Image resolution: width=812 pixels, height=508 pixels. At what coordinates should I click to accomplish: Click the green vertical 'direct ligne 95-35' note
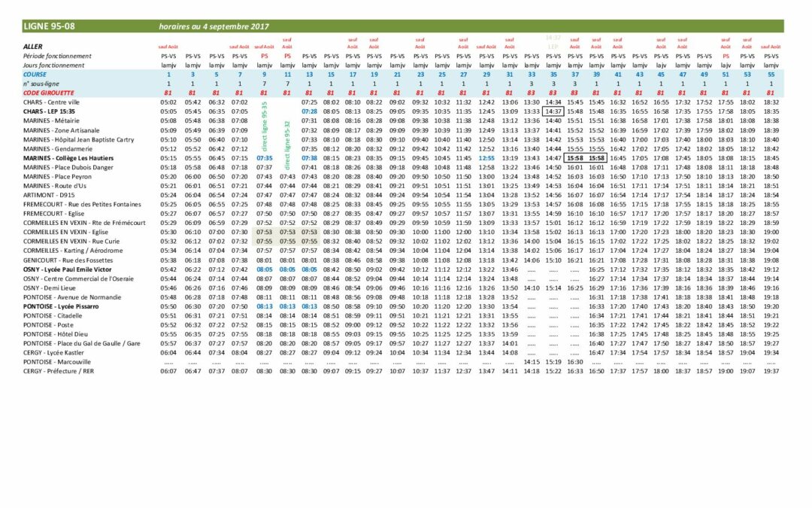265,127
